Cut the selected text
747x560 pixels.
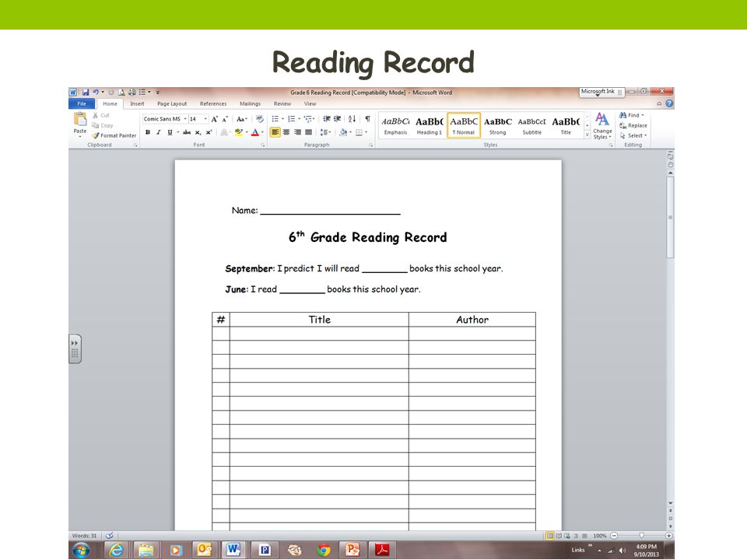pos(101,115)
